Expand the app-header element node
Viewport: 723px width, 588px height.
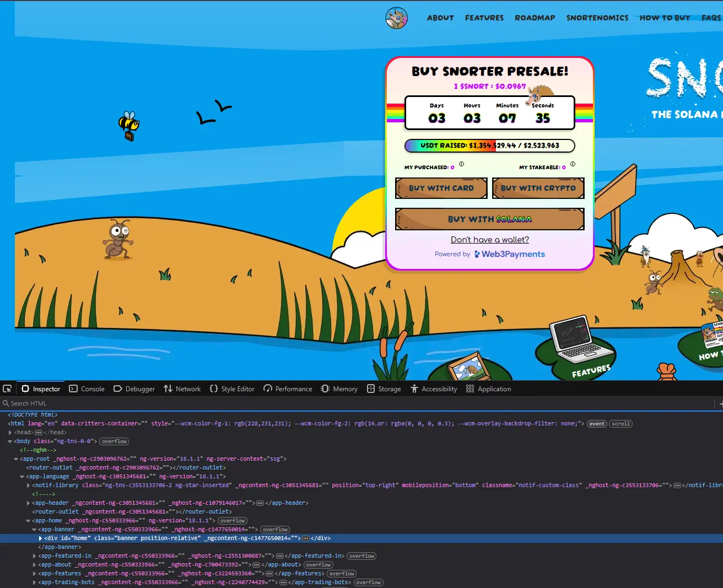point(28,503)
